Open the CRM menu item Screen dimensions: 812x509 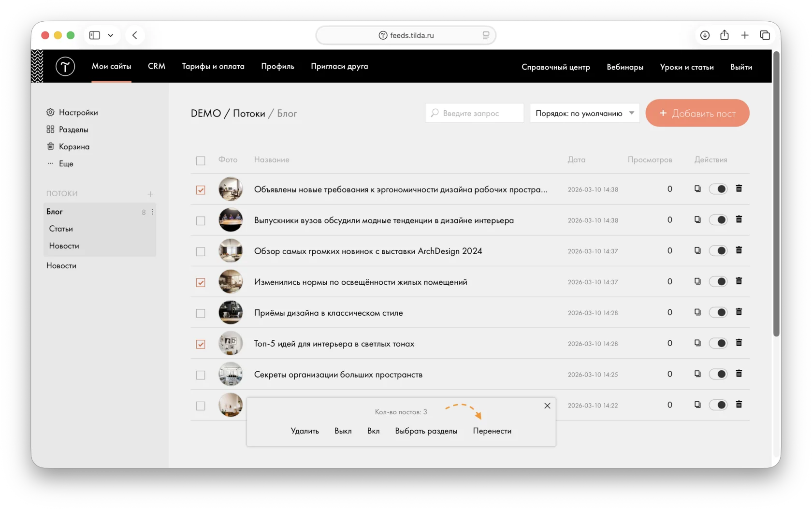point(157,66)
